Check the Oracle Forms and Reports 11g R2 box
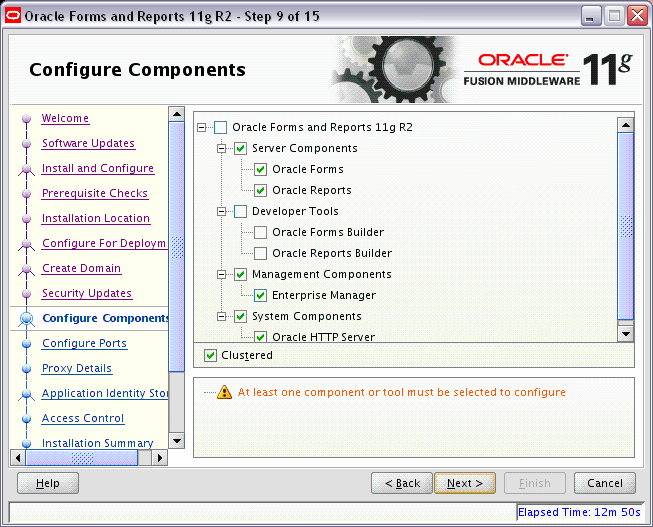The height and width of the screenshot is (527, 653). 220,127
